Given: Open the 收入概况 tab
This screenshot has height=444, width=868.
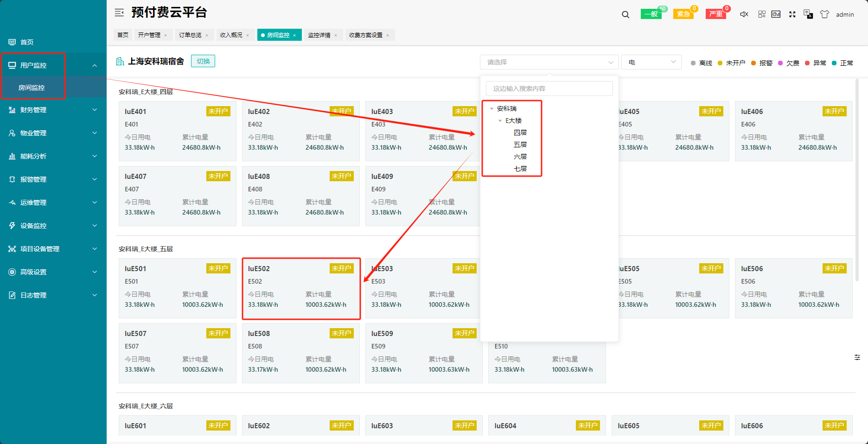Looking at the screenshot, I should (231, 35).
